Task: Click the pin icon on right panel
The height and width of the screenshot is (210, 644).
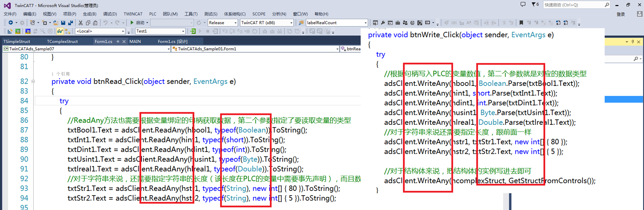Action: pos(633,42)
